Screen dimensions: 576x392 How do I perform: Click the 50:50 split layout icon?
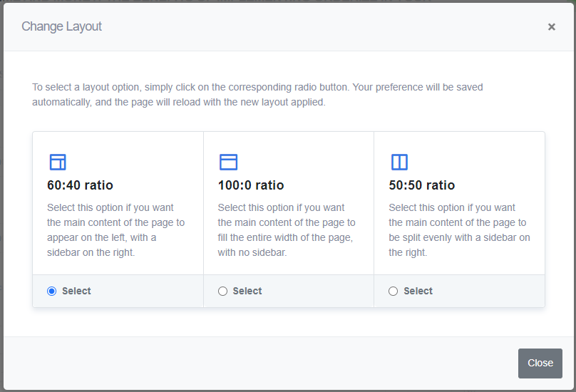click(x=399, y=162)
